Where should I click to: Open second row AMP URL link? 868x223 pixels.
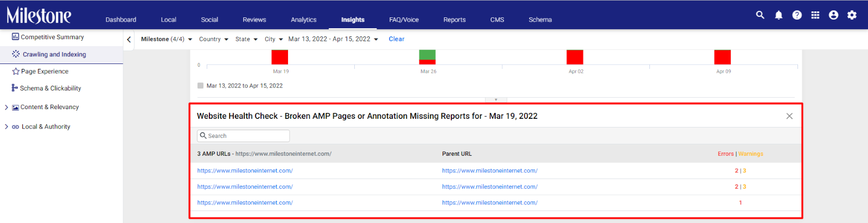(x=245, y=187)
